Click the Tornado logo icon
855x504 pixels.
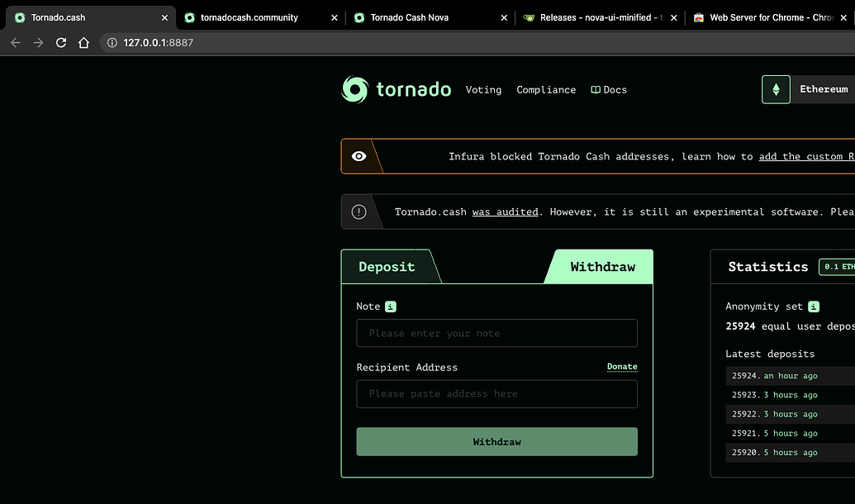pos(354,89)
